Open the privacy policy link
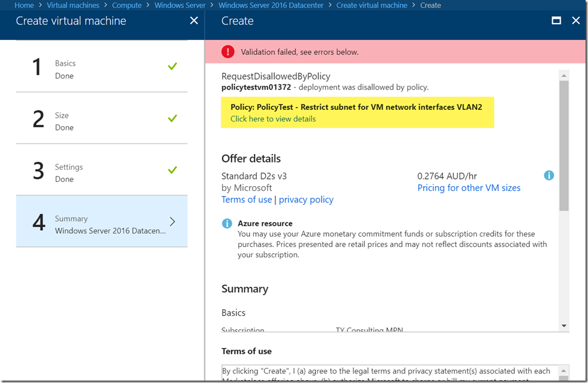Viewport: 588px width, 383px height. (x=306, y=200)
